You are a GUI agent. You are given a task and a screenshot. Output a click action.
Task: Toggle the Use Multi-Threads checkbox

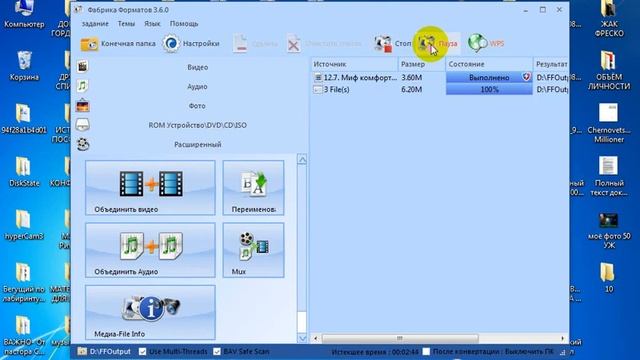[142, 351]
